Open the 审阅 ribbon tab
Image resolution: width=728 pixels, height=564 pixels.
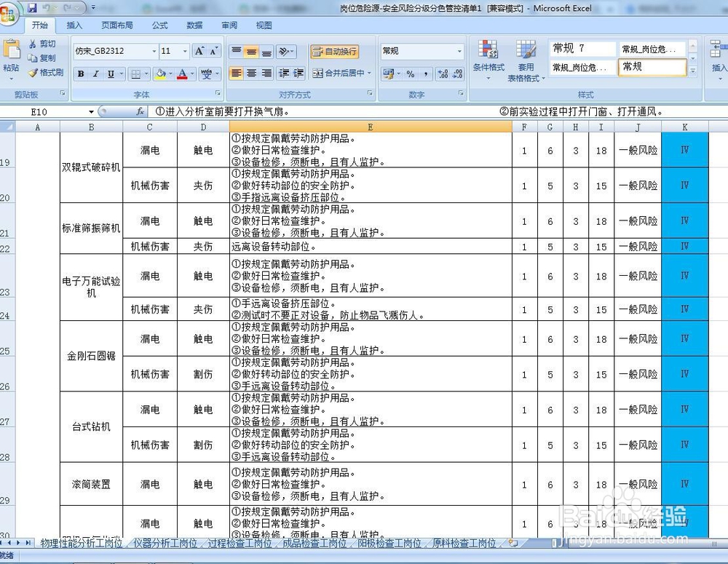229,25
